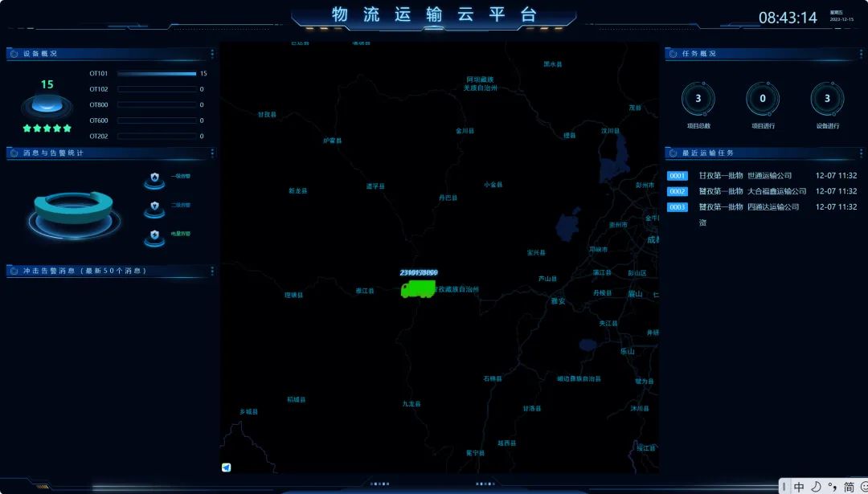Select the 电量告警 battery shield icon
Image resolution: width=868 pixels, height=494 pixels.
(154, 236)
